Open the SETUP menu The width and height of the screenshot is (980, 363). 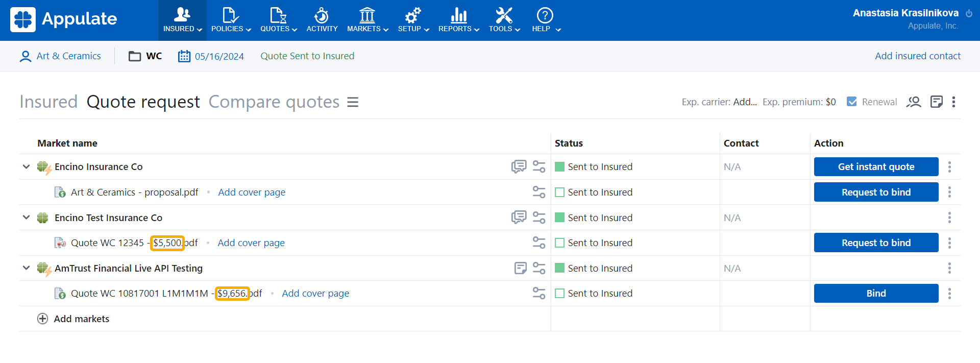[x=413, y=20]
